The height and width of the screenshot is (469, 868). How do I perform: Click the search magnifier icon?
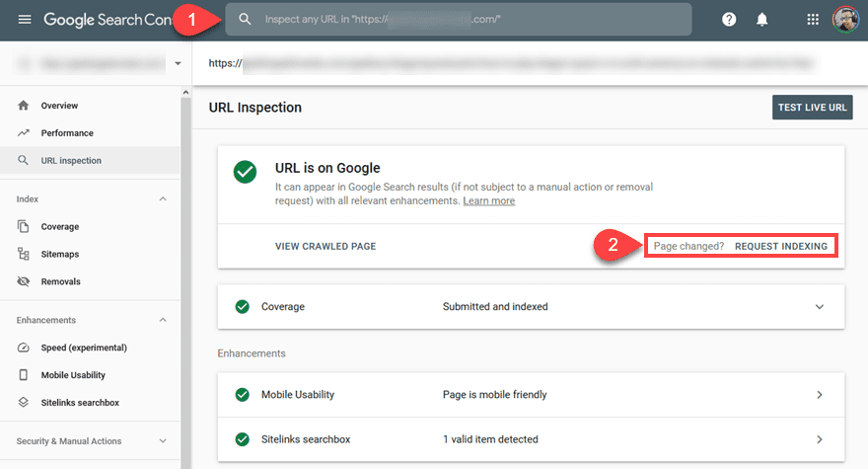pos(246,20)
